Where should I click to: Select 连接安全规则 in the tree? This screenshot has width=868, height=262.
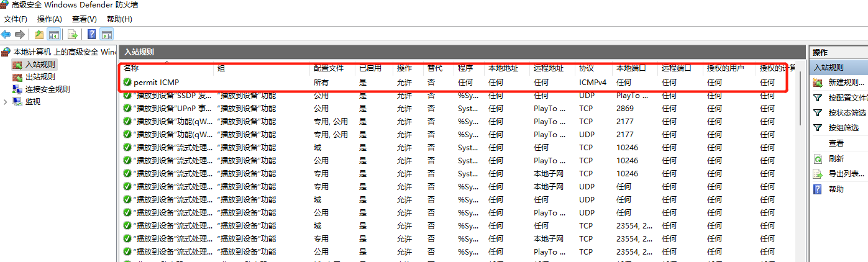pyautogui.click(x=47, y=89)
